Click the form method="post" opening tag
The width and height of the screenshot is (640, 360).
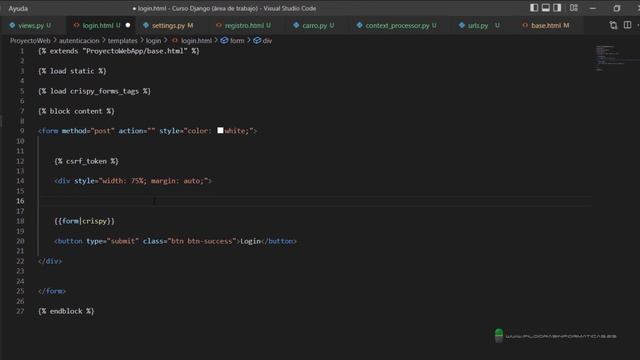tap(147, 131)
